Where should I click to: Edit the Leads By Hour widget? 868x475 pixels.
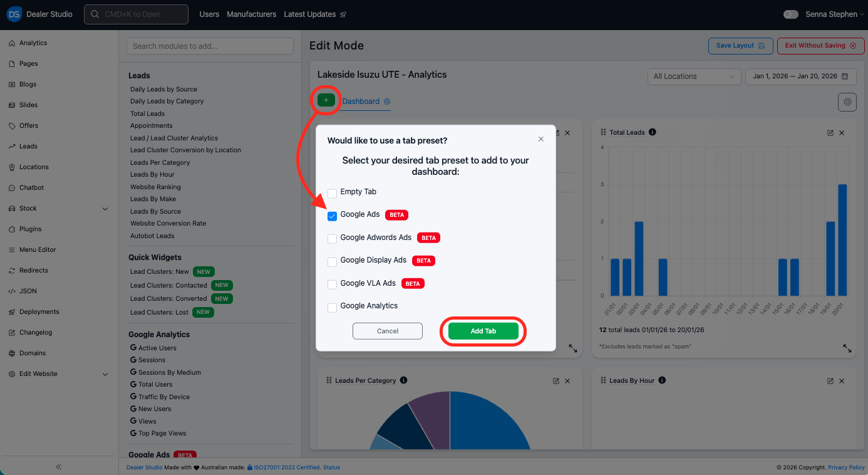[x=830, y=381]
